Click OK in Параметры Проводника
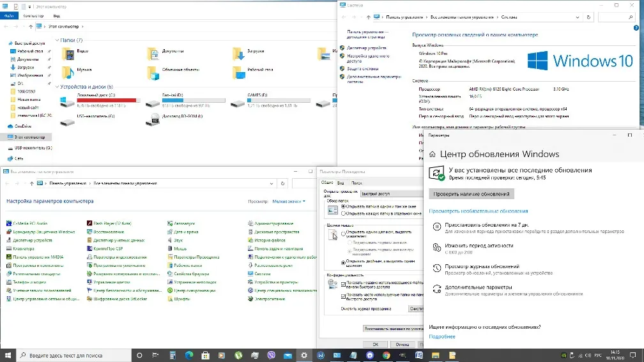Screen dimensions: 644x362 [375, 344]
